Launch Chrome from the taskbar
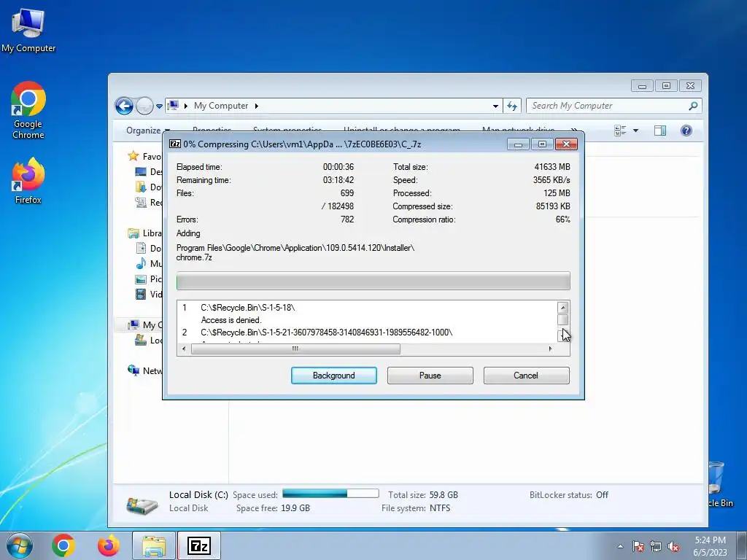747x560 pixels. click(x=63, y=545)
